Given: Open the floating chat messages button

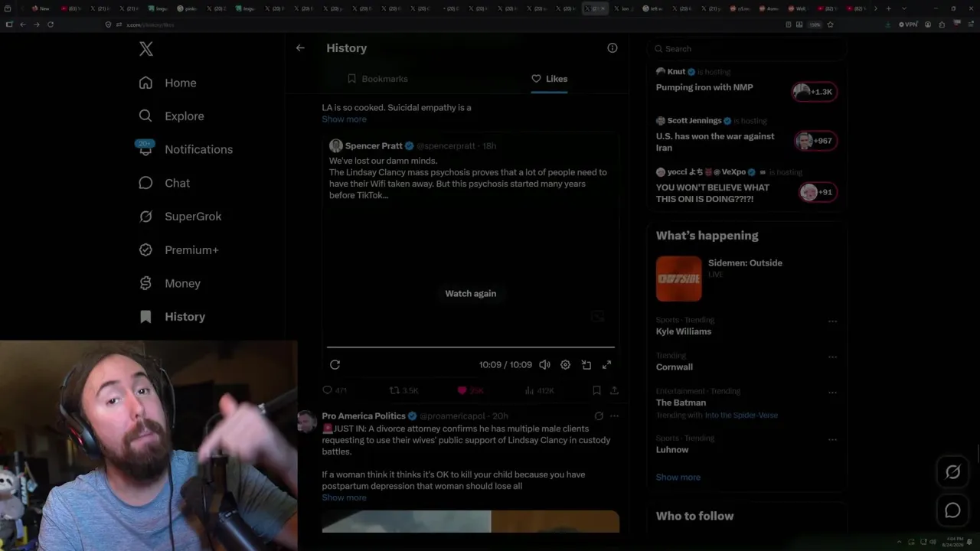Looking at the screenshot, I should pos(952,510).
